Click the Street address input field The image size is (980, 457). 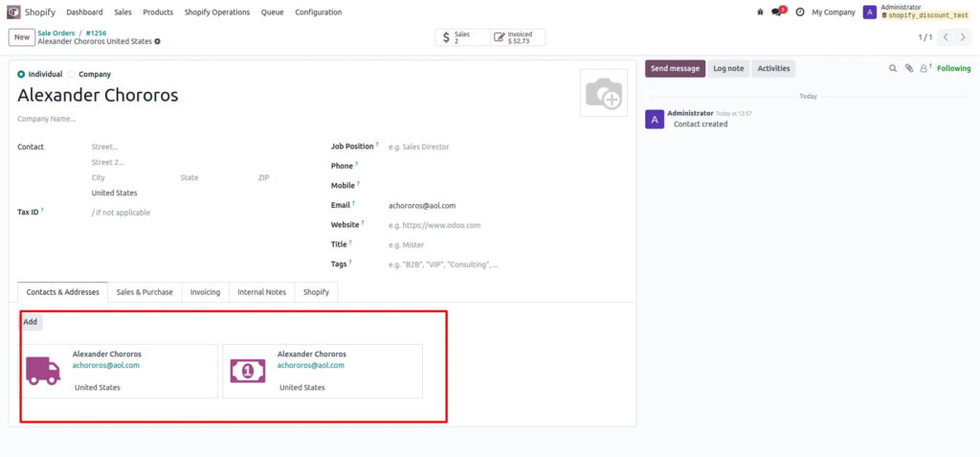tap(191, 147)
